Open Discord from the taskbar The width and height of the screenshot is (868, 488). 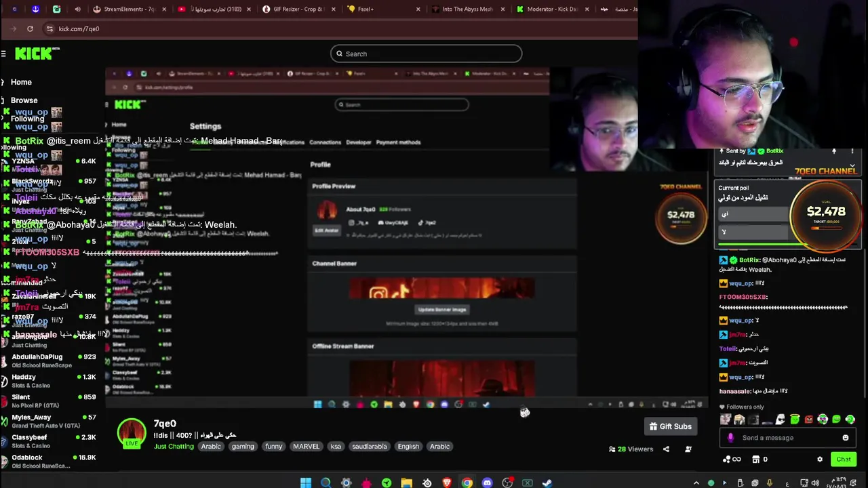pos(487,483)
